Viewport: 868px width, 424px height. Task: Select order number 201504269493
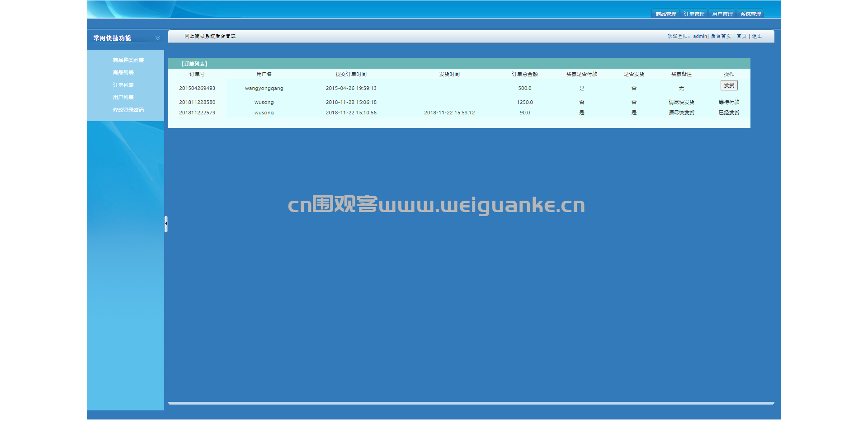click(x=197, y=88)
